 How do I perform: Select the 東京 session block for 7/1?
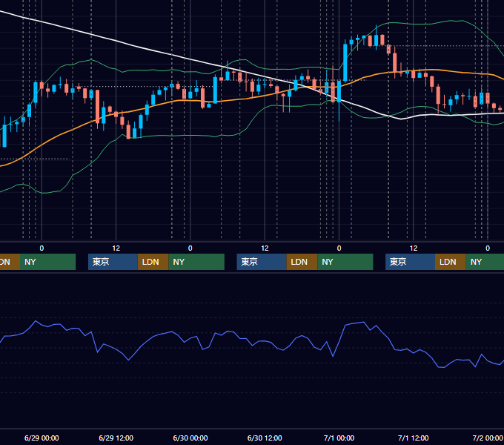(410, 262)
